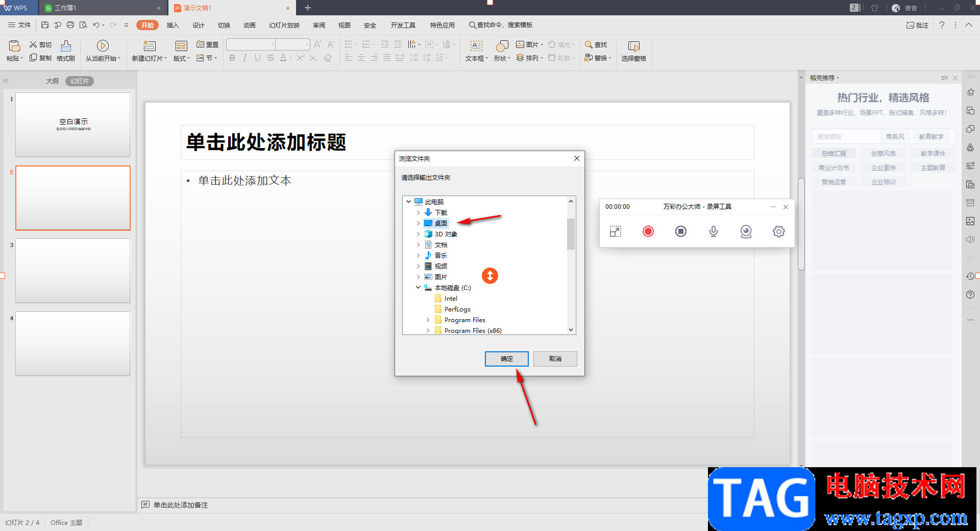980x531 pixels.
Task: Select the PerfLogs folder
Action: 457,309
